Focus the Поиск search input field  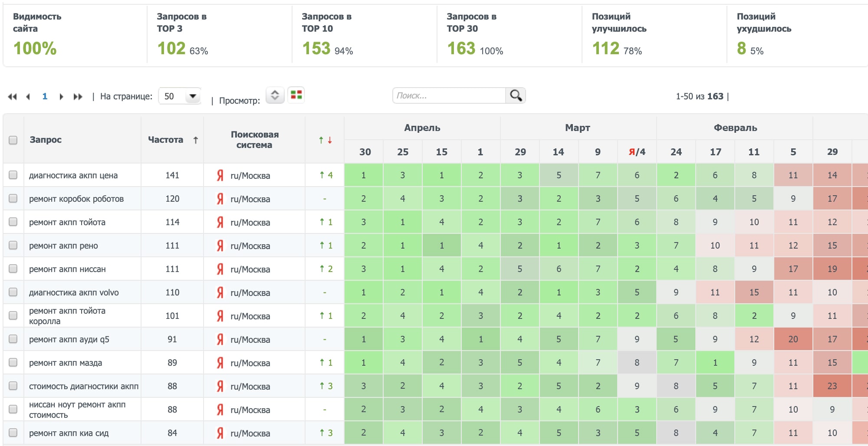coord(449,95)
